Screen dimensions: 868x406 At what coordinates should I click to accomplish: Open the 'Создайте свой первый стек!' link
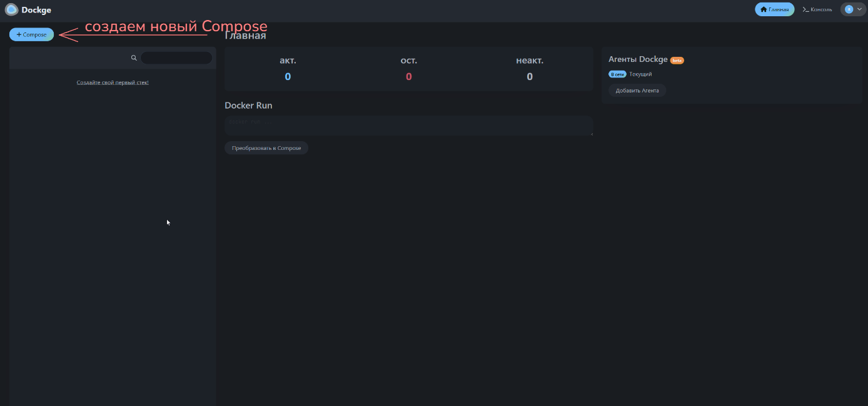click(x=113, y=82)
